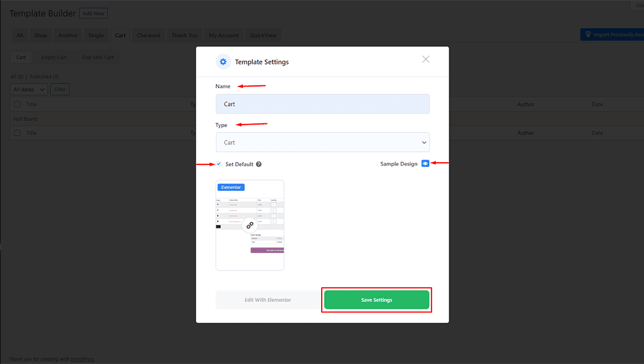This screenshot has width=644, height=364.
Task: Click the chain link icon on the template preview
Action: pos(250,225)
